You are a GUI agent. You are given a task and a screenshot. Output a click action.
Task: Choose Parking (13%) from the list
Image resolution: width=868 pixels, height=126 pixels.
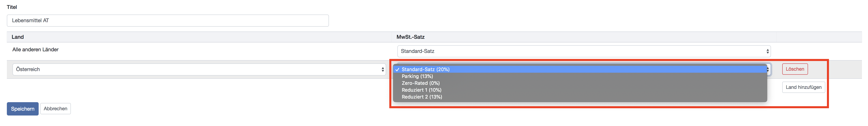coord(417,76)
